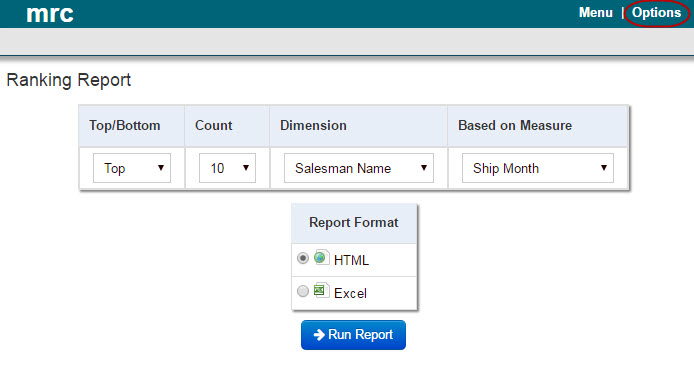The image size is (694, 372).
Task: Select the Excel radio button
Action: (x=303, y=291)
